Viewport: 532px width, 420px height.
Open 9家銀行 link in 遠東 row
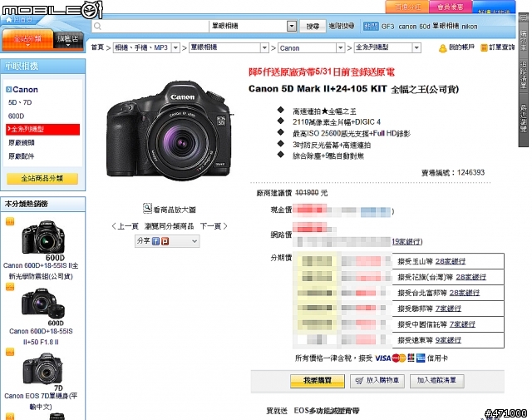coord(448,340)
